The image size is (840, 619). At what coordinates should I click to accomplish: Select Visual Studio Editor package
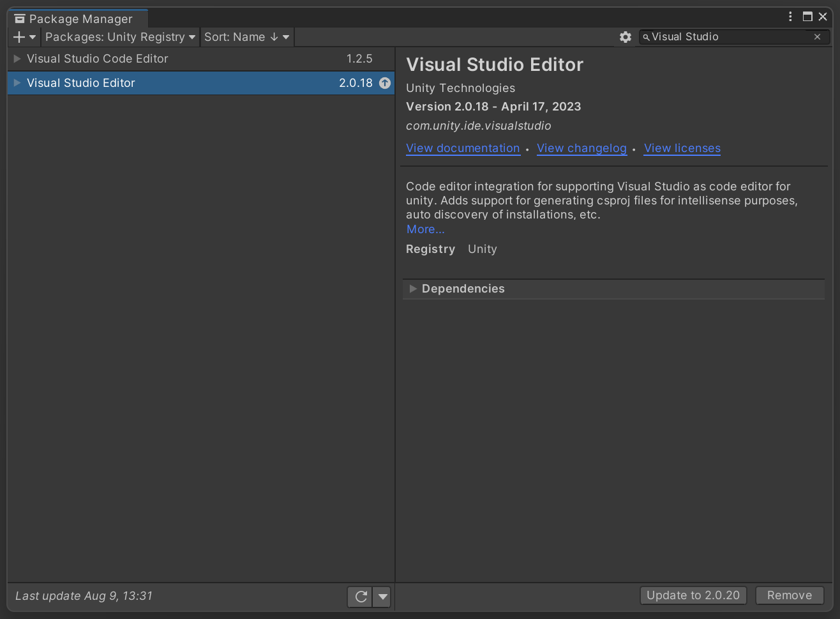coord(201,83)
